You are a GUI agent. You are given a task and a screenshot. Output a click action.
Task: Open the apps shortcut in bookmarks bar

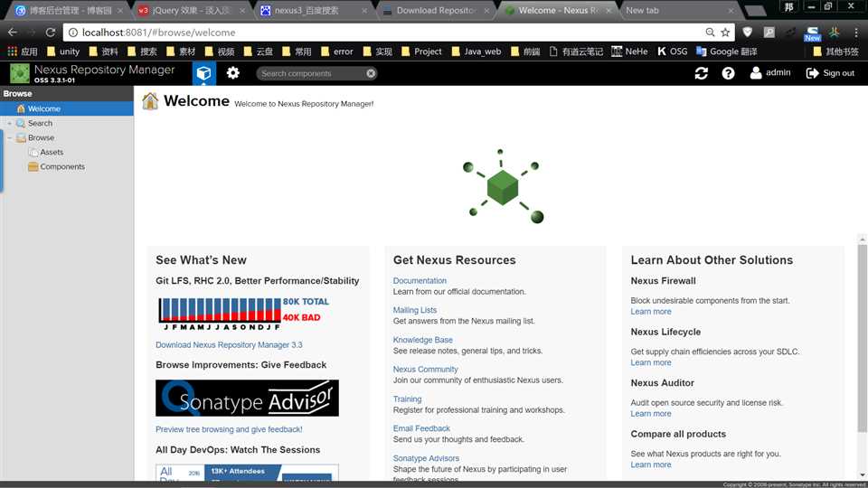click(x=22, y=52)
